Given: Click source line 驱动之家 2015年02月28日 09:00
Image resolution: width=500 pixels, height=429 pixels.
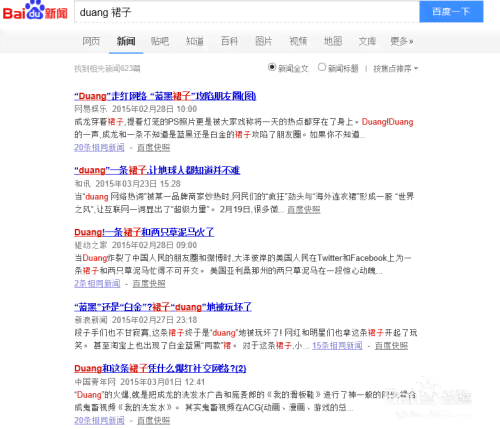Looking at the screenshot, I should click(136, 245).
